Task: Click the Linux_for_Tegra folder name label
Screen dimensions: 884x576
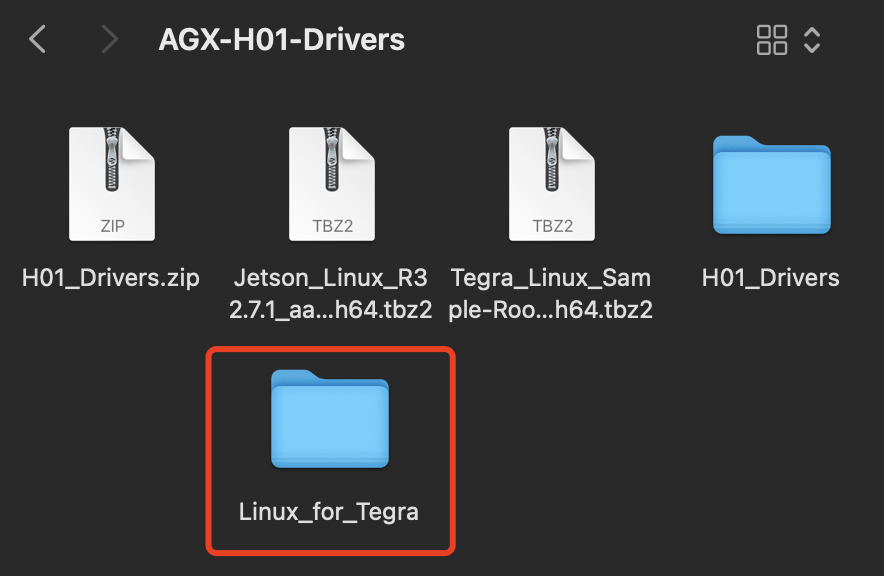Action: click(x=329, y=512)
